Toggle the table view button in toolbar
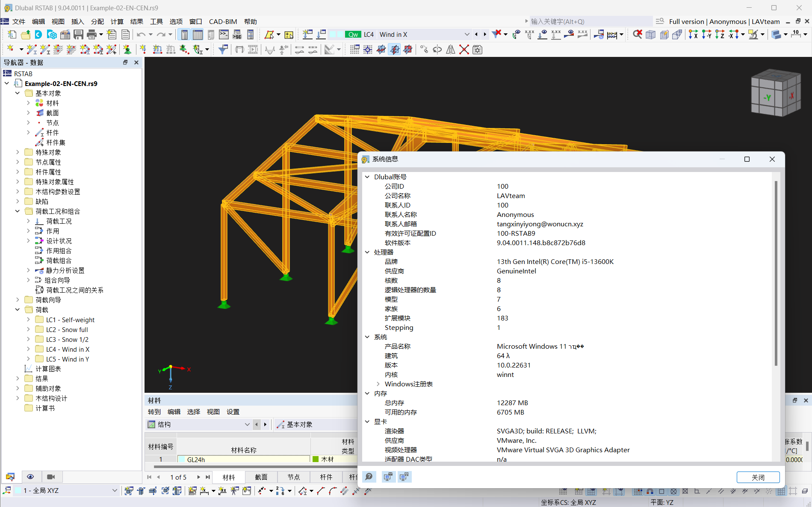 point(198,35)
